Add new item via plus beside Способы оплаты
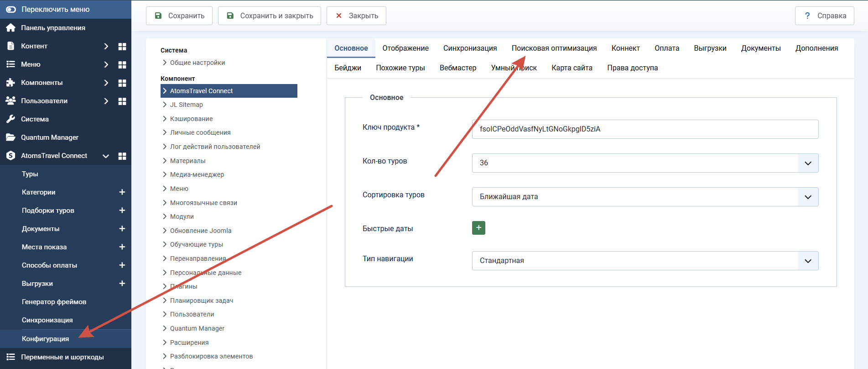This screenshot has height=369, width=868. [122, 265]
